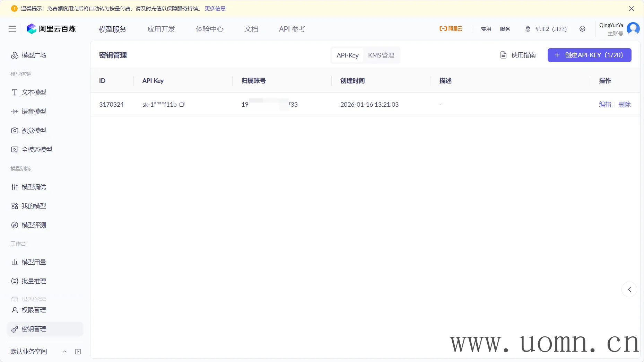
Task: Expand the right-side floating panel chevron
Action: click(x=629, y=289)
